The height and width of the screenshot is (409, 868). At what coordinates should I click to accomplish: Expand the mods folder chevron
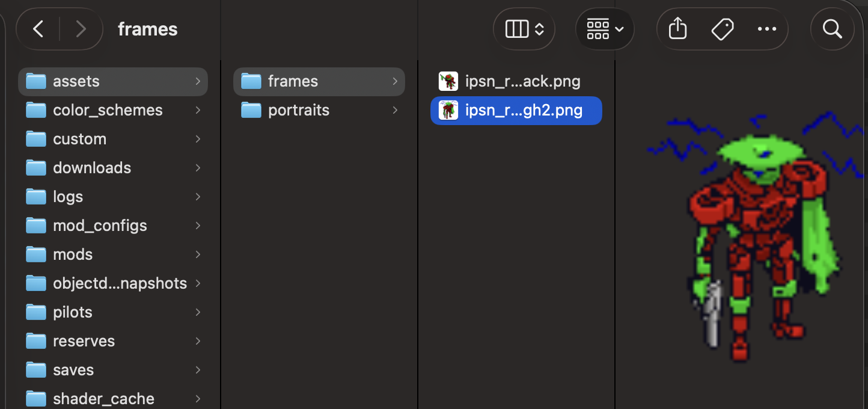tap(198, 254)
